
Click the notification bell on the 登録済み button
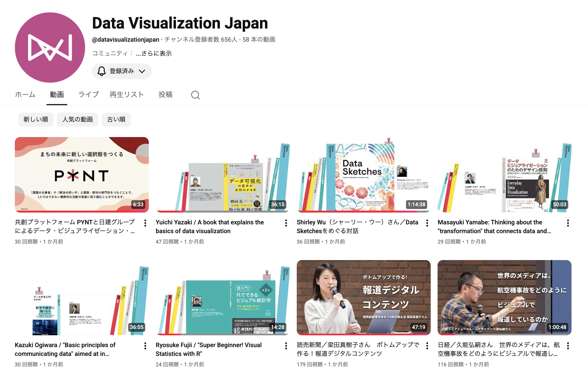(x=102, y=71)
